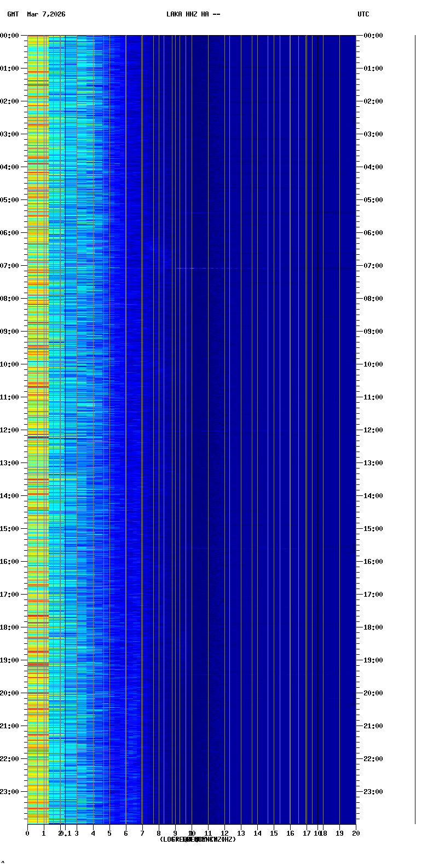439x868 pixels.
Task: Click the 20 Hz frequency axis label
Action: click(356, 833)
